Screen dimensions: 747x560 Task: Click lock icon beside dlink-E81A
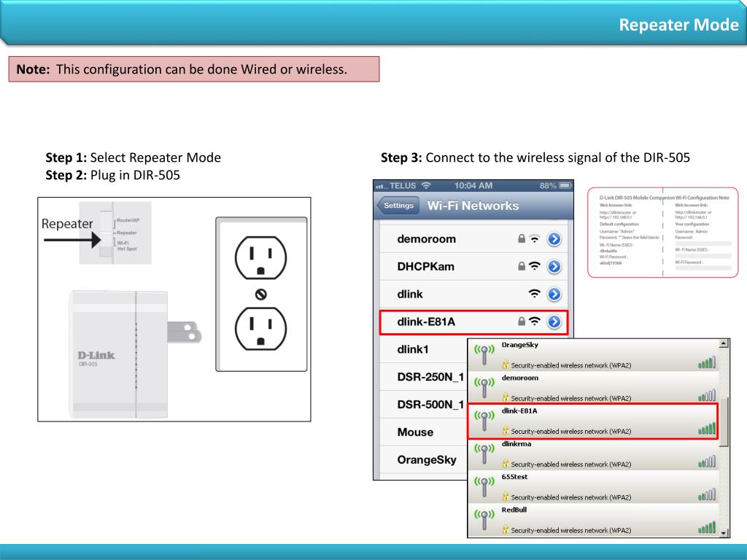(x=522, y=322)
